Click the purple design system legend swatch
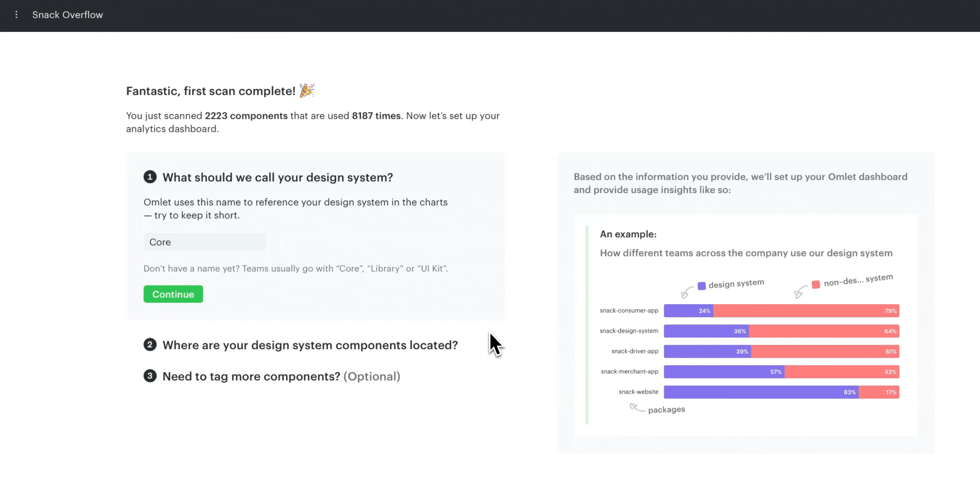The height and width of the screenshot is (486, 980). pyautogui.click(x=701, y=286)
